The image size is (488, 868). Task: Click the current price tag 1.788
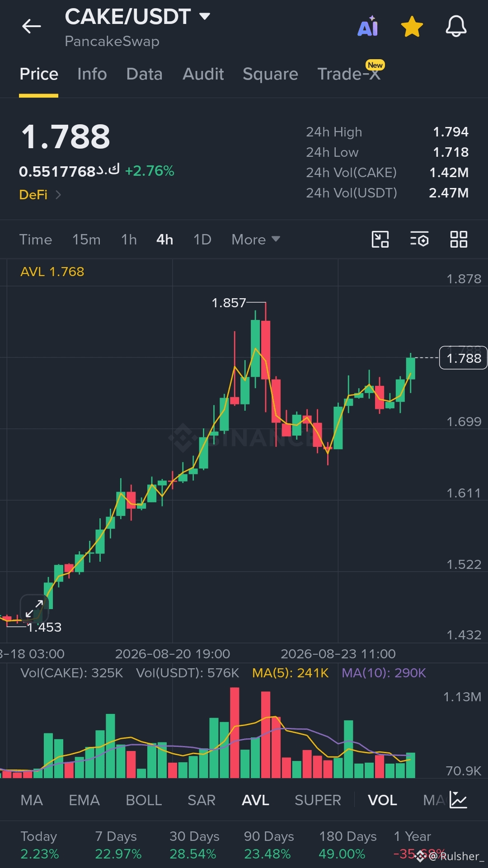[x=463, y=358]
